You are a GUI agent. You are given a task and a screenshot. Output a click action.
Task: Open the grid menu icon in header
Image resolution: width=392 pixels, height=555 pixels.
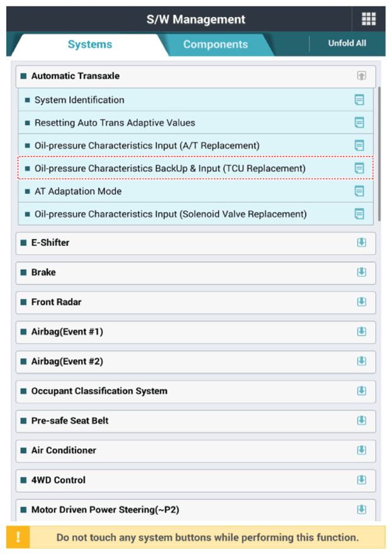click(368, 19)
